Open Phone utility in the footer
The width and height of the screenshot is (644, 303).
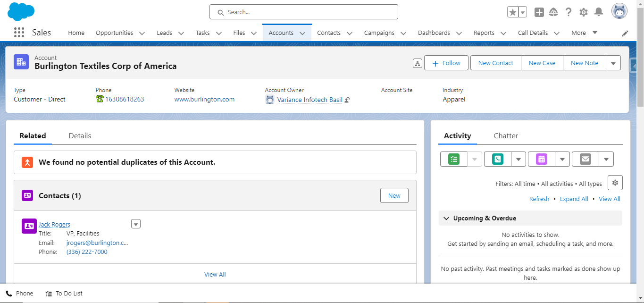(x=19, y=293)
